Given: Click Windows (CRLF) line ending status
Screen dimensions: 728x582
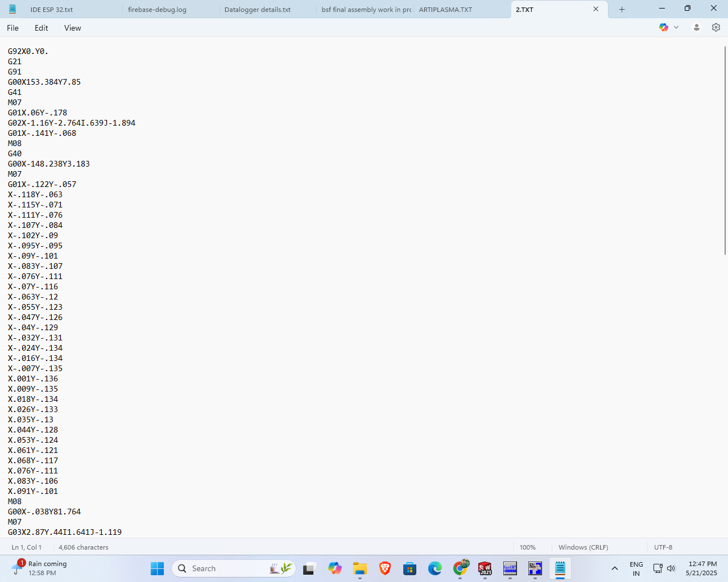Looking at the screenshot, I should (x=583, y=547).
